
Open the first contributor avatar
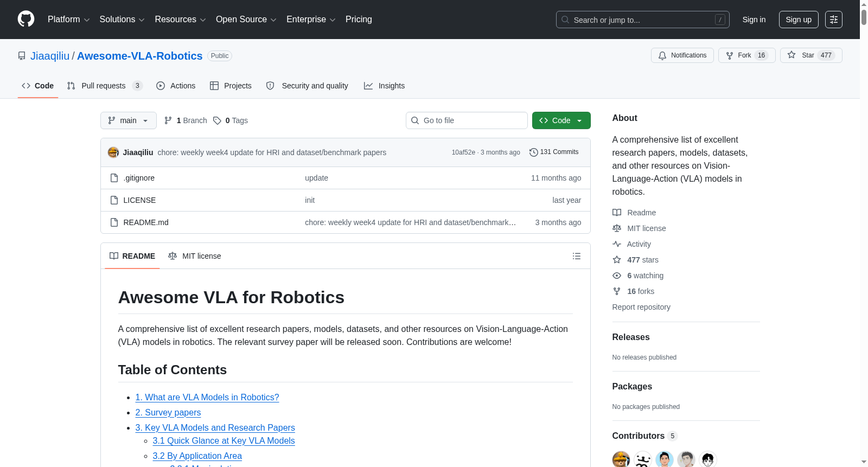click(621, 459)
